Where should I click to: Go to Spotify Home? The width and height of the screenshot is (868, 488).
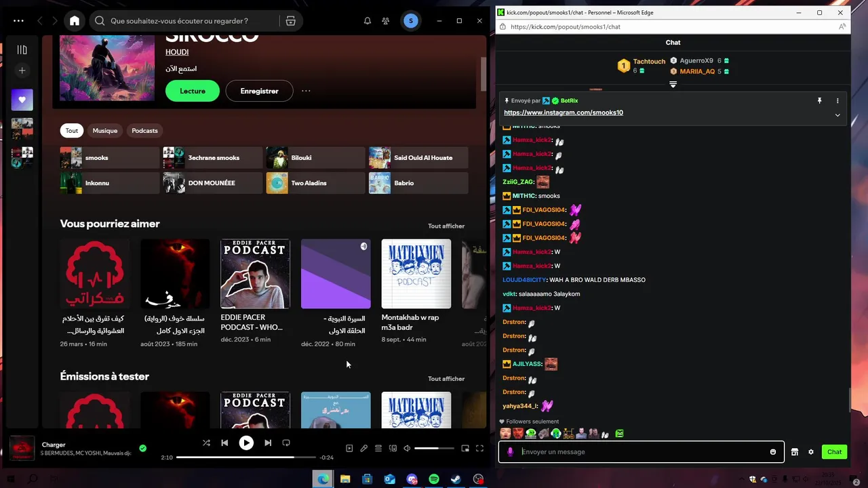(75, 21)
